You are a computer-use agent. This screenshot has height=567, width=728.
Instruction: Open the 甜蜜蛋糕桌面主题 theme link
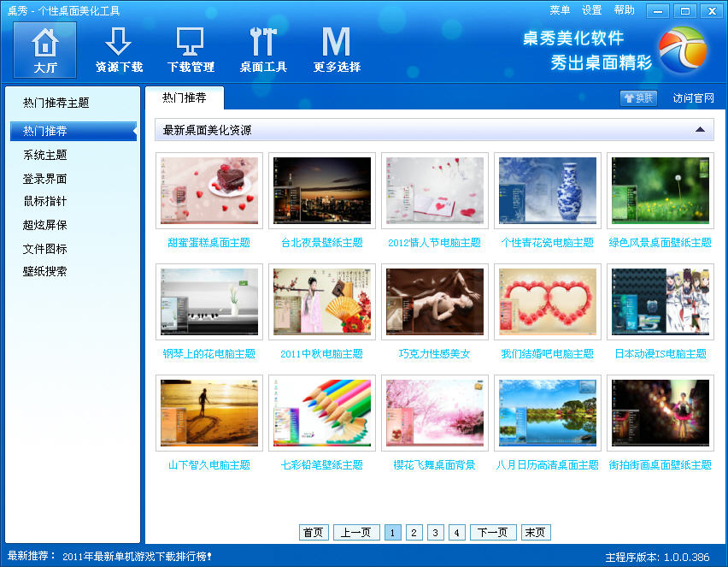208,243
